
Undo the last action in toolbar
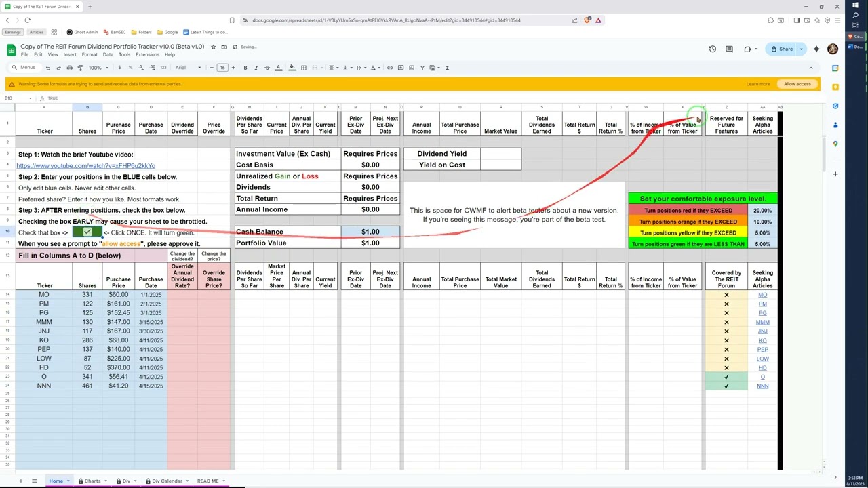coord(47,68)
